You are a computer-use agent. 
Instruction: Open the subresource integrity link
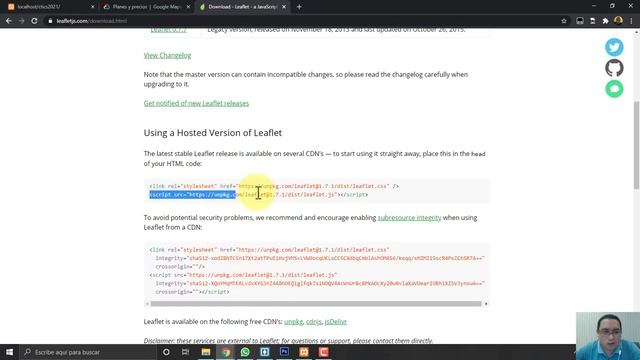pos(409,218)
